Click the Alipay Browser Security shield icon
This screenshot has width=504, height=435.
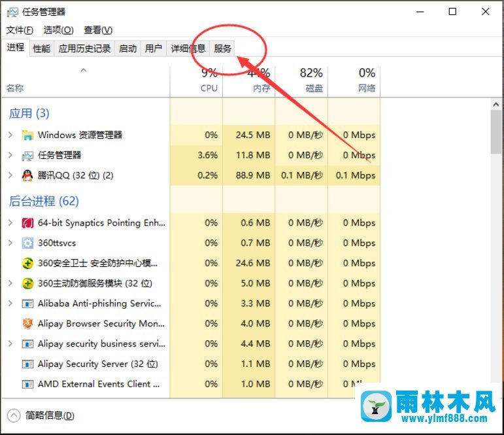tap(27, 324)
